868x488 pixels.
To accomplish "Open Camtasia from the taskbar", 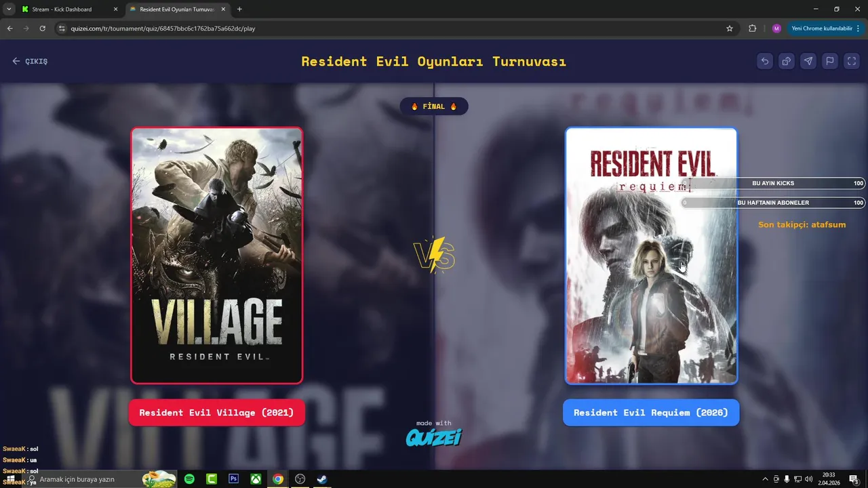I will (x=212, y=479).
